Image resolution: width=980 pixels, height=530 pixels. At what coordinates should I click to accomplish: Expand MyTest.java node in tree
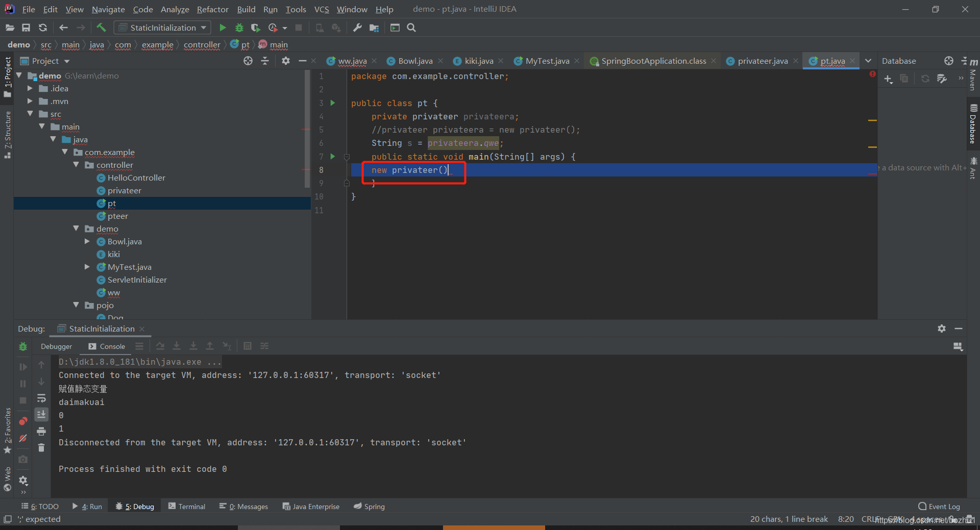(87, 267)
